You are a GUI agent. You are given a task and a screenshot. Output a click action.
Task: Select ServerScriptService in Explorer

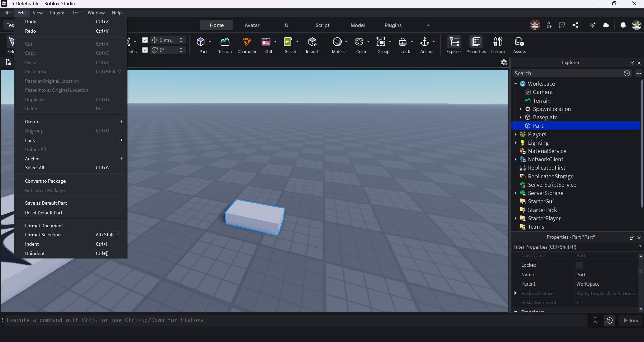pos(552,185)
